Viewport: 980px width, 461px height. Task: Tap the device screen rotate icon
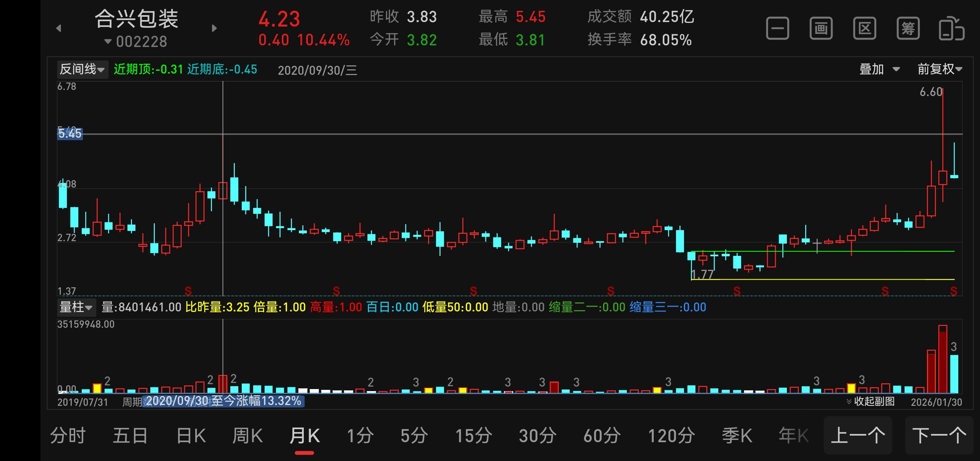tap(951, 29)
